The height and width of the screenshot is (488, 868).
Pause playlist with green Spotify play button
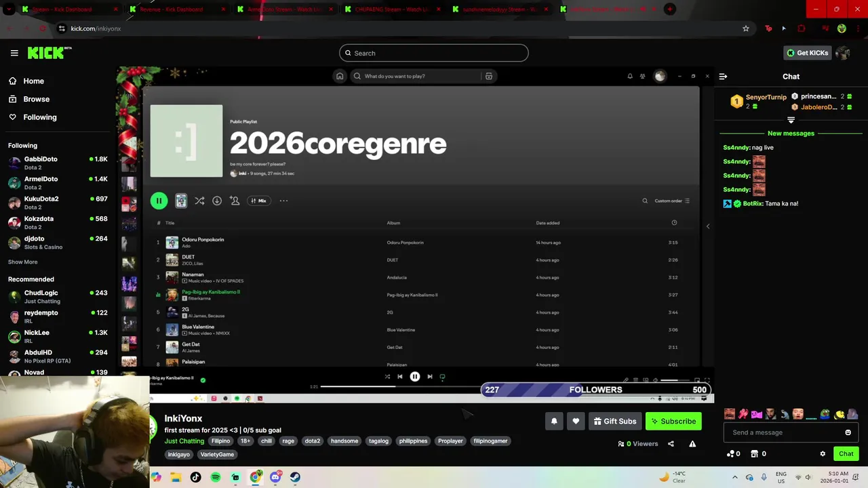[159, 201]
